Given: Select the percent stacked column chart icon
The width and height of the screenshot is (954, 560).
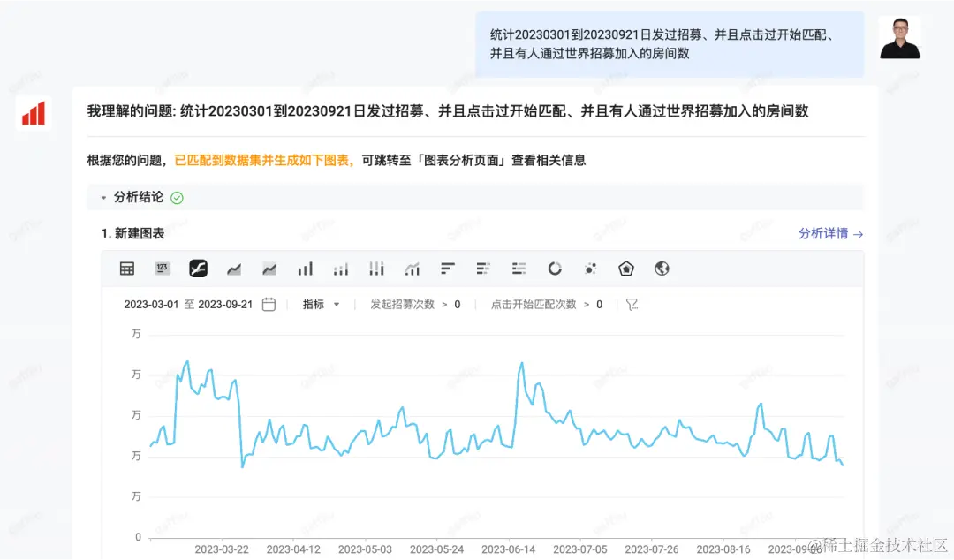Looking at the screenshot, I should pos(376,269).
